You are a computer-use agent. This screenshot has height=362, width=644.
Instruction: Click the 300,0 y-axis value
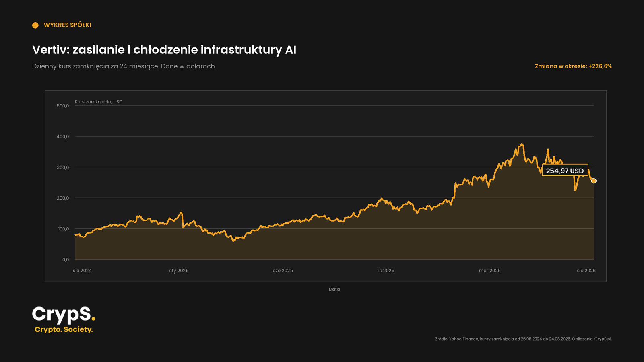pos(63,167)
